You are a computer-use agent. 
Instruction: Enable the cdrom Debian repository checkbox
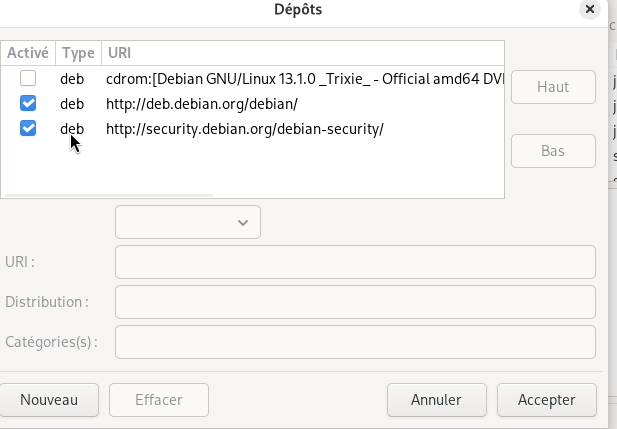(28, 78)
